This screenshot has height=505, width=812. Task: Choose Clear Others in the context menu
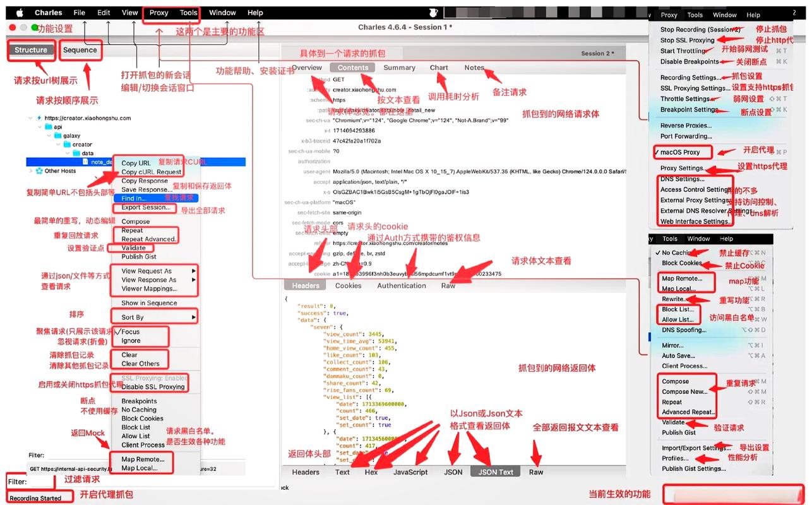point(140,364)
